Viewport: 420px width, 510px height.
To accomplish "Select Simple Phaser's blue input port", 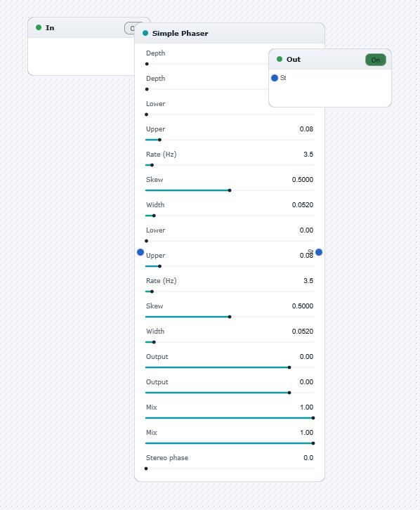I will [x=140, y=252].
